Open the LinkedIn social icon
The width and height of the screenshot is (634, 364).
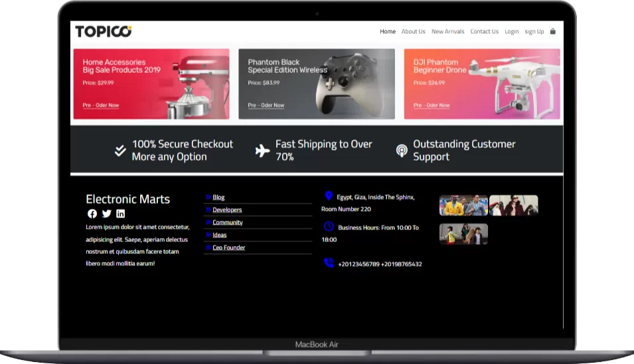120,213
